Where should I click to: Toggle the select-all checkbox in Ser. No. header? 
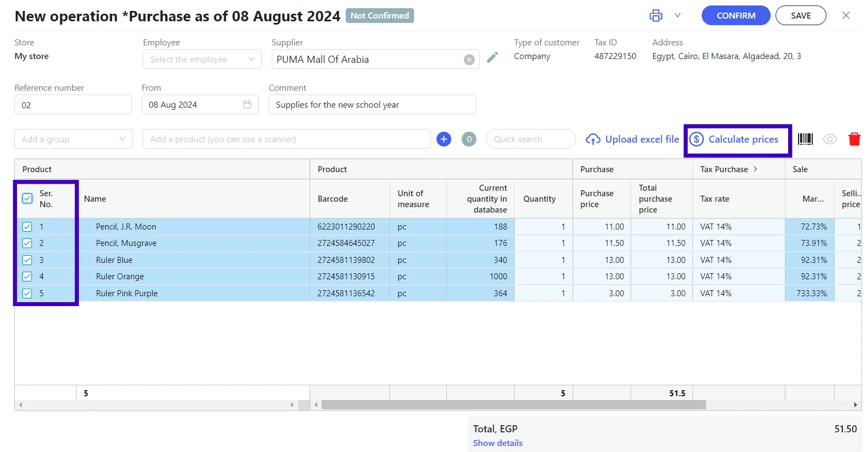pos(27,198)
